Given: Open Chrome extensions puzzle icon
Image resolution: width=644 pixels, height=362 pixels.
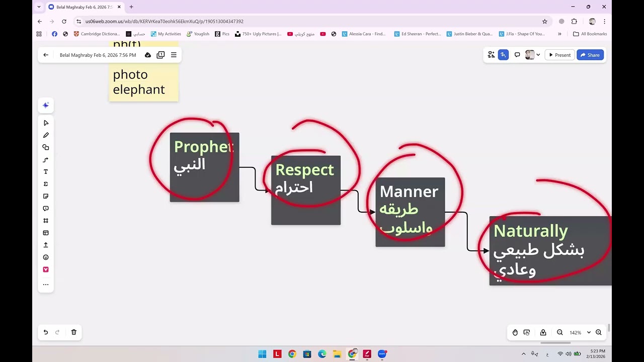Looking at the screenshot, I should [x=574, y=22].
